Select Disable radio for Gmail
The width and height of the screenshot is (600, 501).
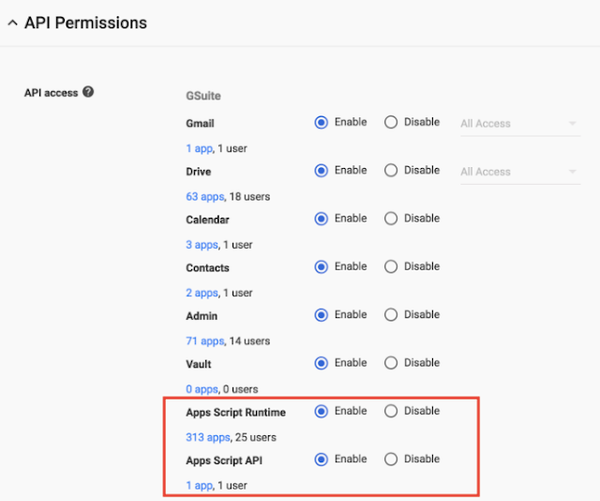pos(391,122)
